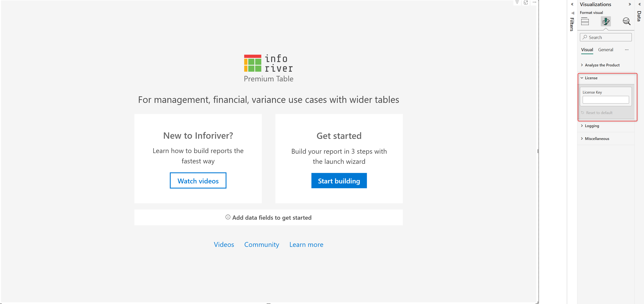Expand the Data pane with double chevron

coord(640,4)
